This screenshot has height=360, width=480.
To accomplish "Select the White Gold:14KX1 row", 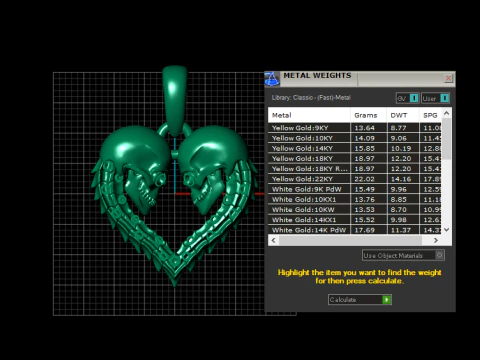I will coord(355,220).
